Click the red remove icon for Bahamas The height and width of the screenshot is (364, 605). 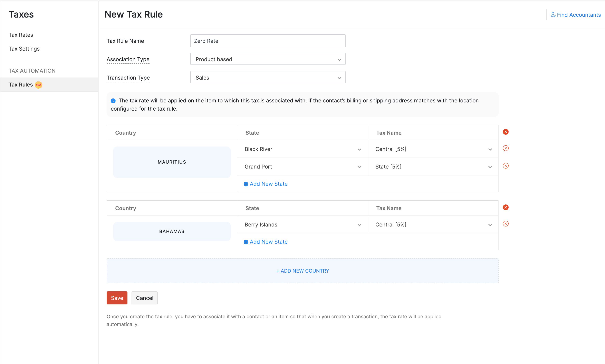[506, 207]
